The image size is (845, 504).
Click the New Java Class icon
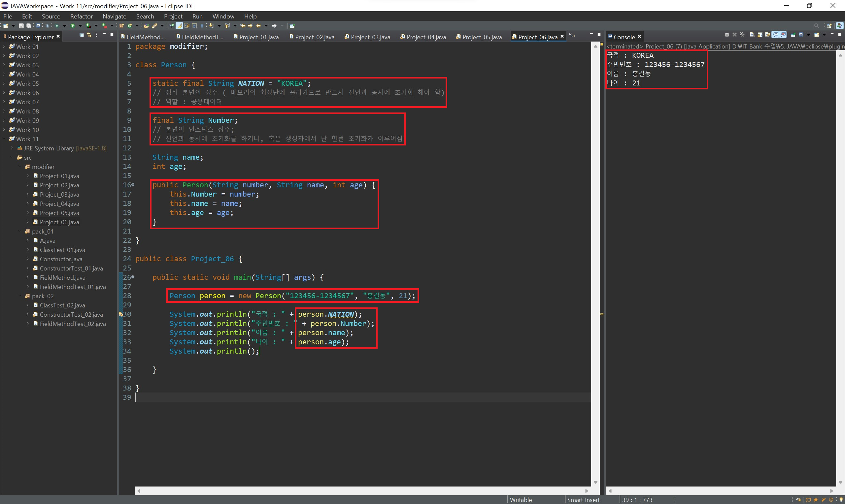click(x=130, y=26)
